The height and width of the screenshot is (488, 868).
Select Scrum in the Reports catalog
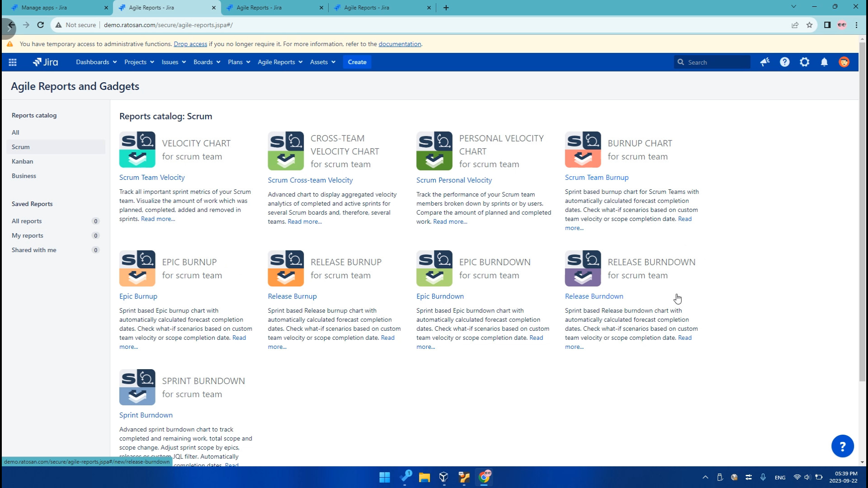[x=56, y=147]
